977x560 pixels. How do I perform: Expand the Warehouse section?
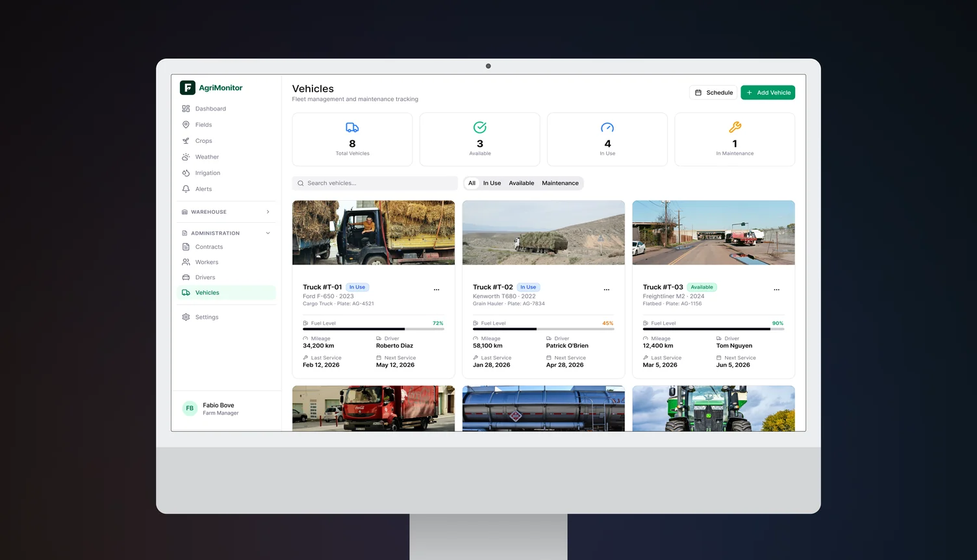(x=226, y=212)
